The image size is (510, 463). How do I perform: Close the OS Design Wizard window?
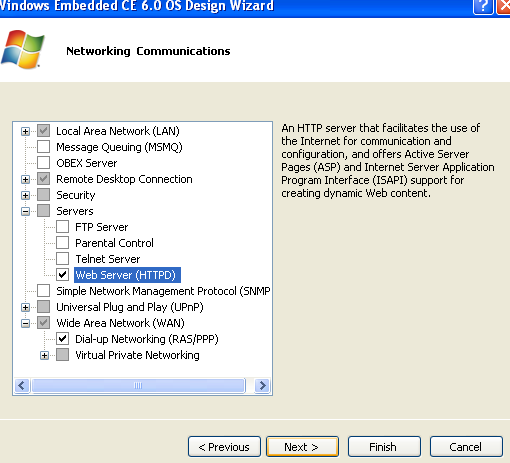point(504,7)
